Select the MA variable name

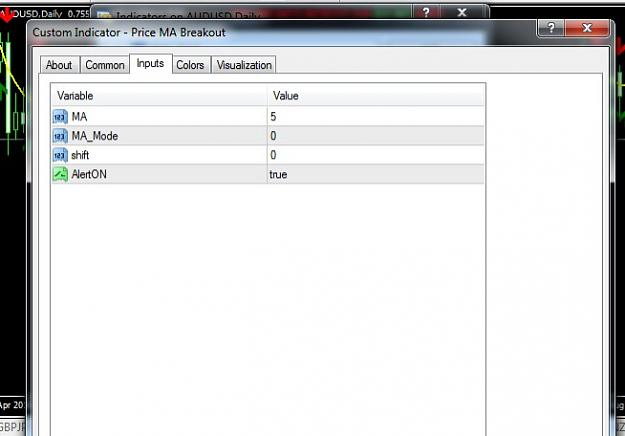tap(79, 117)
